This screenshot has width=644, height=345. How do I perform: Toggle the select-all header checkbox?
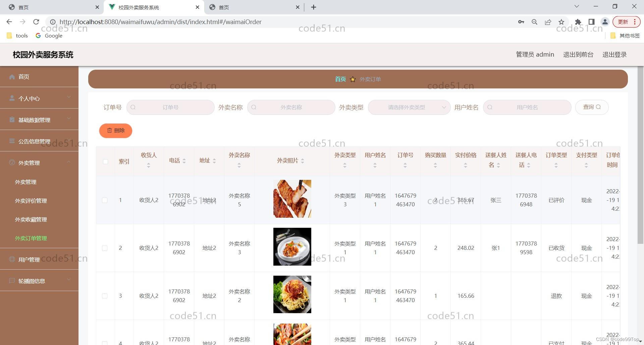coord(105,161)
